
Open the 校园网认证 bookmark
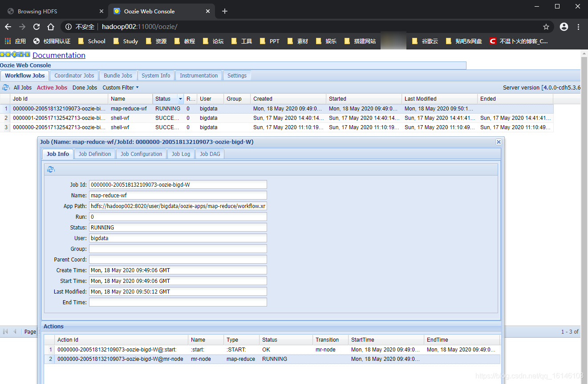click(x=52, y=41)
